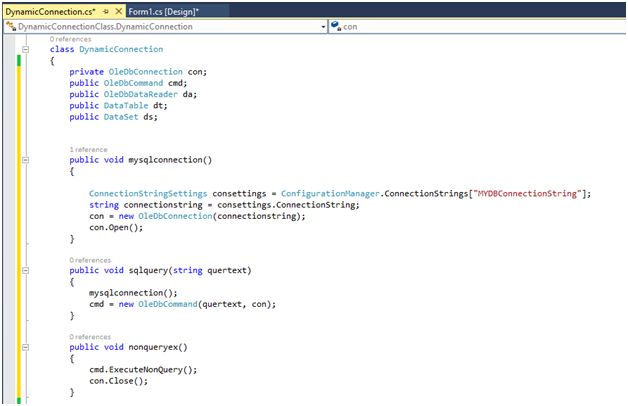The image size is (628, 406).
Task: Show the 1 reference link above mysqlconnection
Action: tap(89, 150)
